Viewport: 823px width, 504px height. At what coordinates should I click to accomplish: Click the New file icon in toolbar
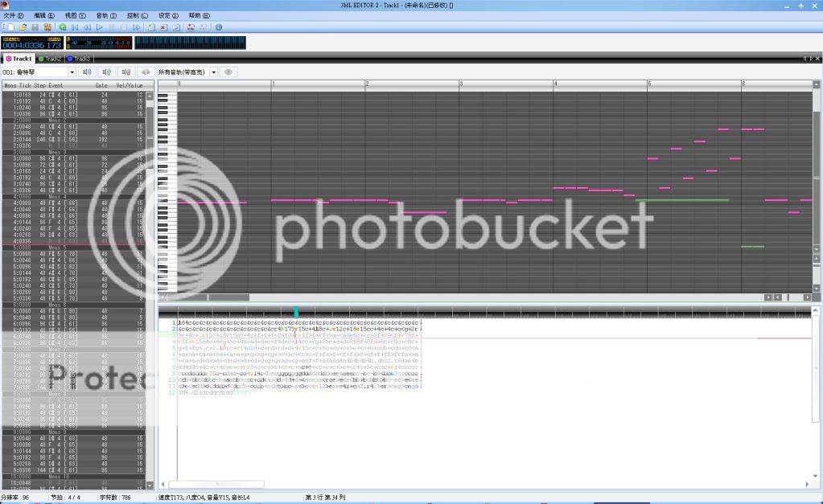[9, 27]
